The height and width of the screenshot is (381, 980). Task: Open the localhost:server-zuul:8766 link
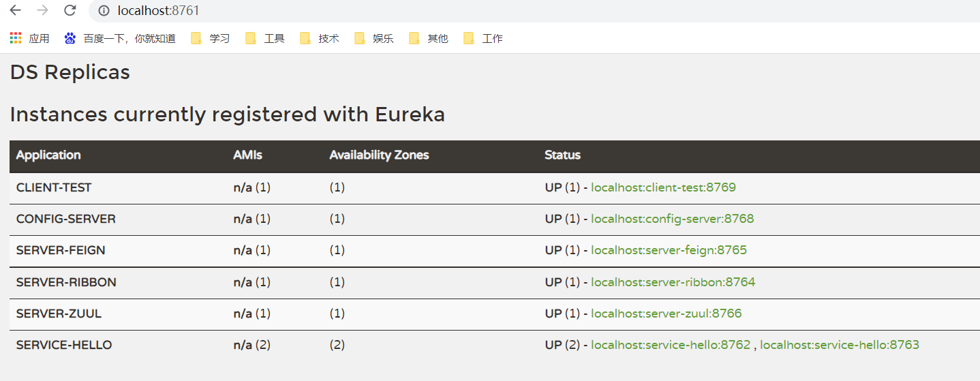pyautogui.click(x=666, y=314)
